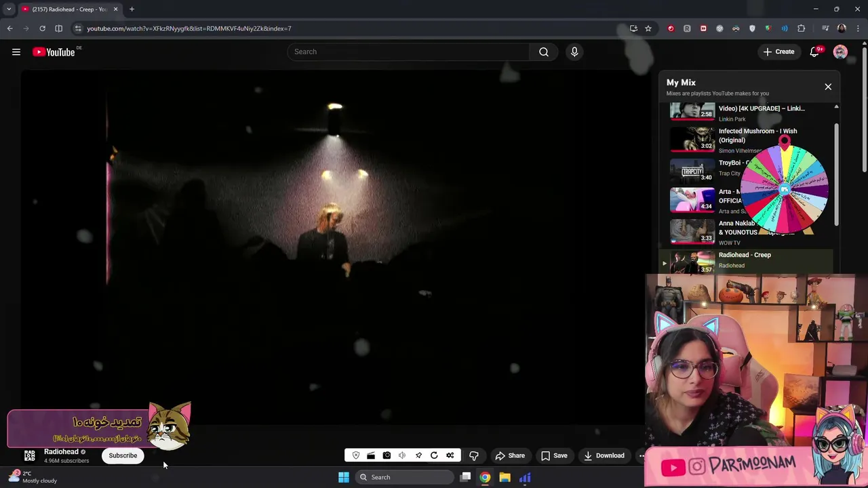868x488 pixels.
Task: Click the blue sound-wave extension icon
Action: click(x=785, y=28)
